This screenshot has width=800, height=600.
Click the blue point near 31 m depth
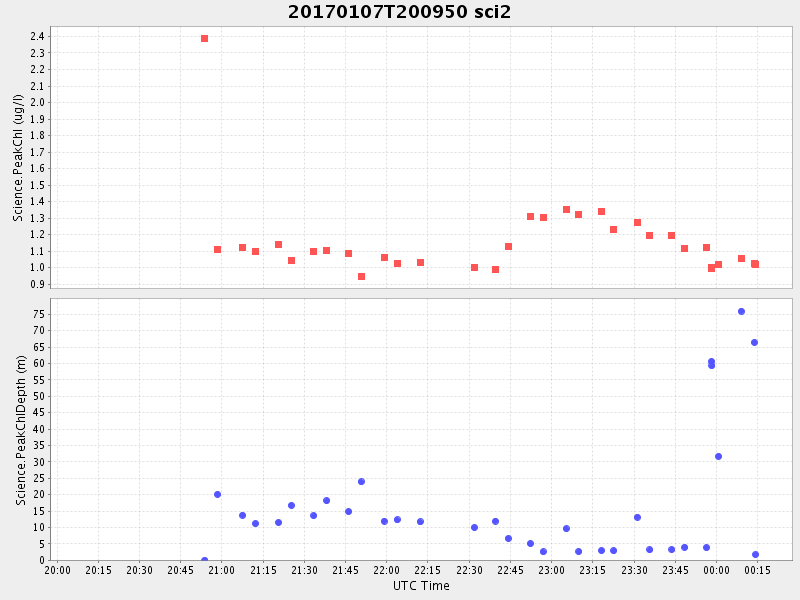(x=718, y=456)
